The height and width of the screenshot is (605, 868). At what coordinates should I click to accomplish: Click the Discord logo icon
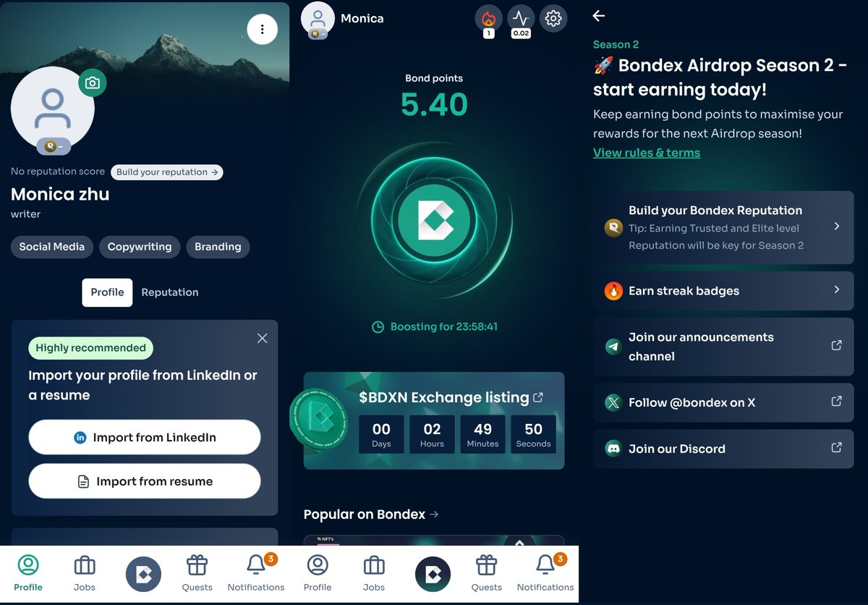point(613,449)
